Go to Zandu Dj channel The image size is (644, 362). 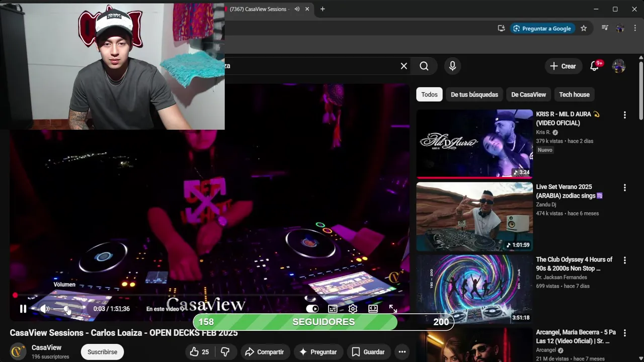(546, 205)
